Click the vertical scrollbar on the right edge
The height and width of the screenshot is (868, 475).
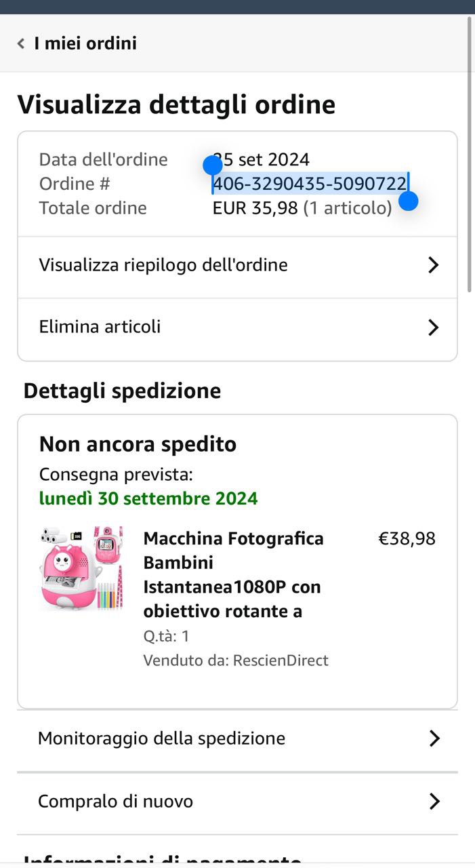tap(470, 156)
